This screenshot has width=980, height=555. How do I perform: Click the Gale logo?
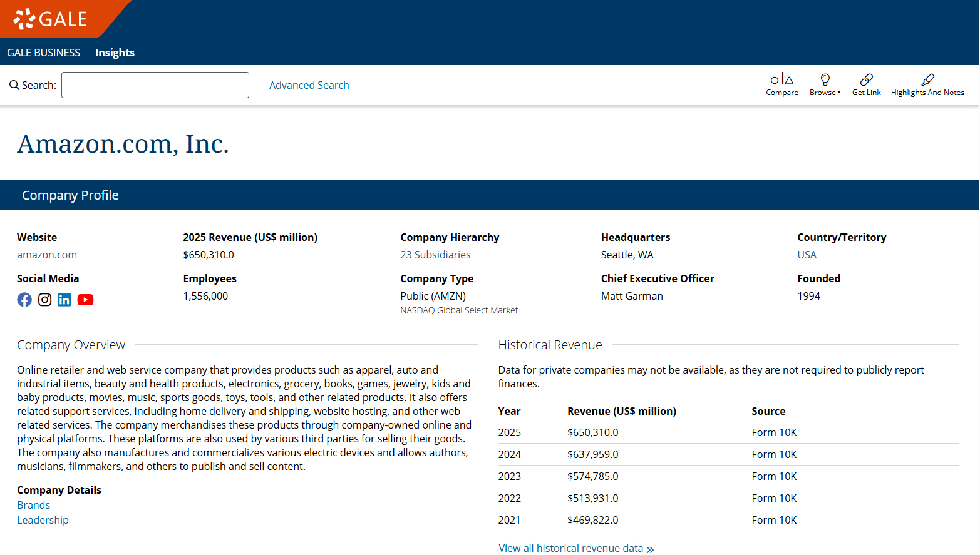click(51, 19)
